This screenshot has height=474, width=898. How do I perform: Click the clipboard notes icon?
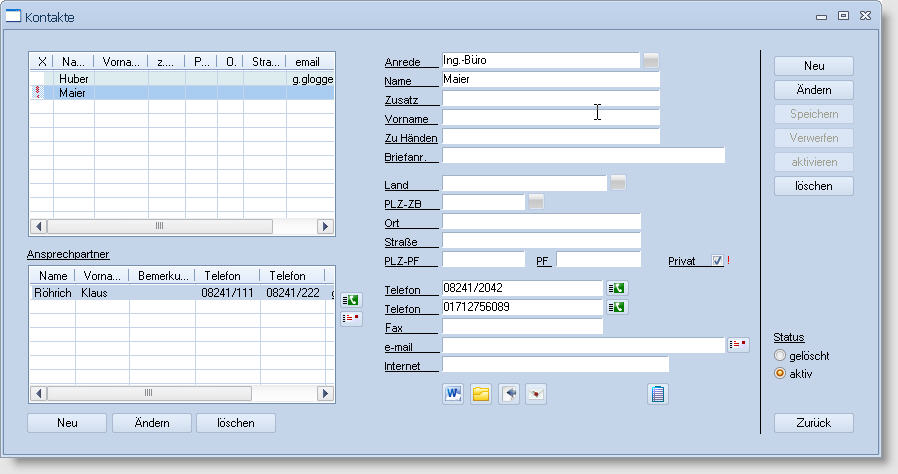tap(657, 394)
